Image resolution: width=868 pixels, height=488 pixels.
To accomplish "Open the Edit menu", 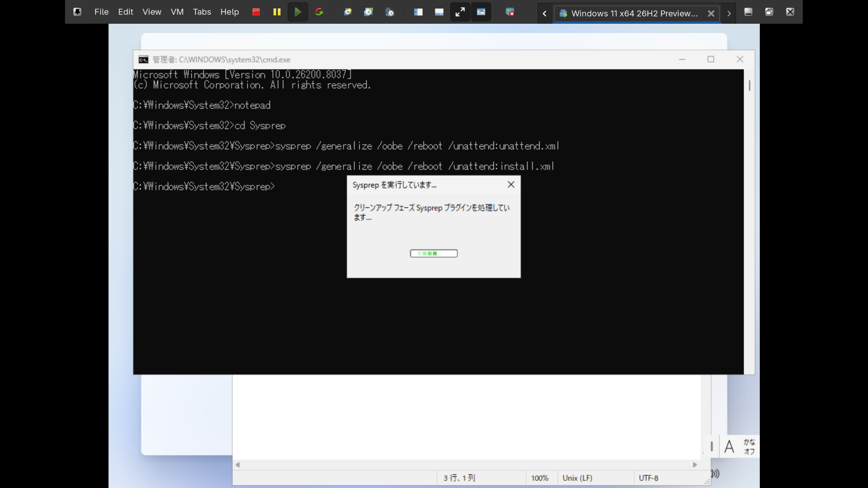I will point(126,12).
